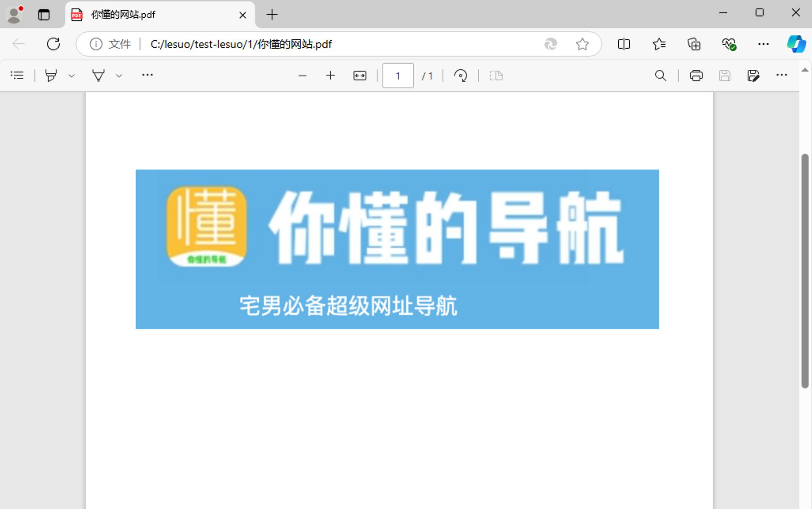Click the 你懂的导航 banner image
The width and height of the screenshot is (812, 509).
pyautogui.click(x=397, y=249)
